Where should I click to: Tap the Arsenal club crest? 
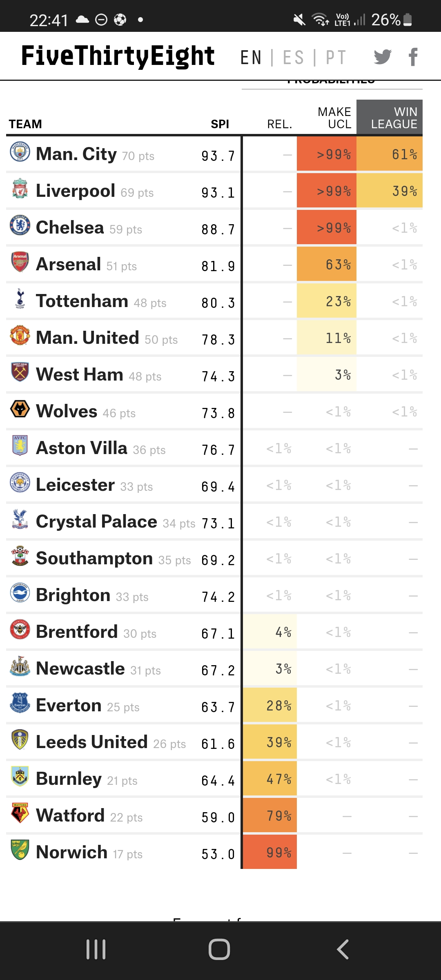[20, 262]
